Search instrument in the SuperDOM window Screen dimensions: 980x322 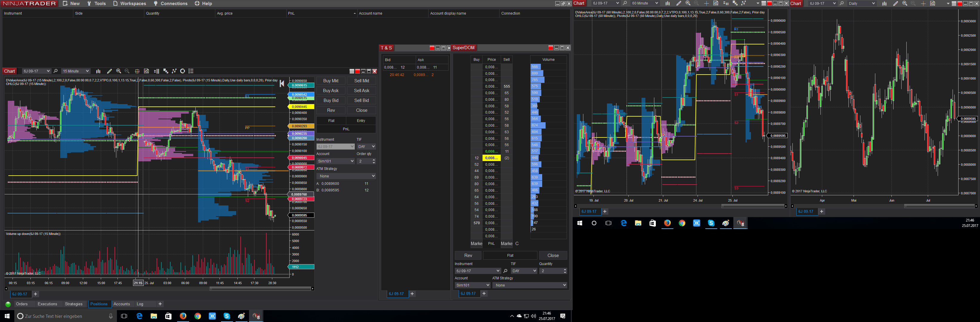point(505,271)
